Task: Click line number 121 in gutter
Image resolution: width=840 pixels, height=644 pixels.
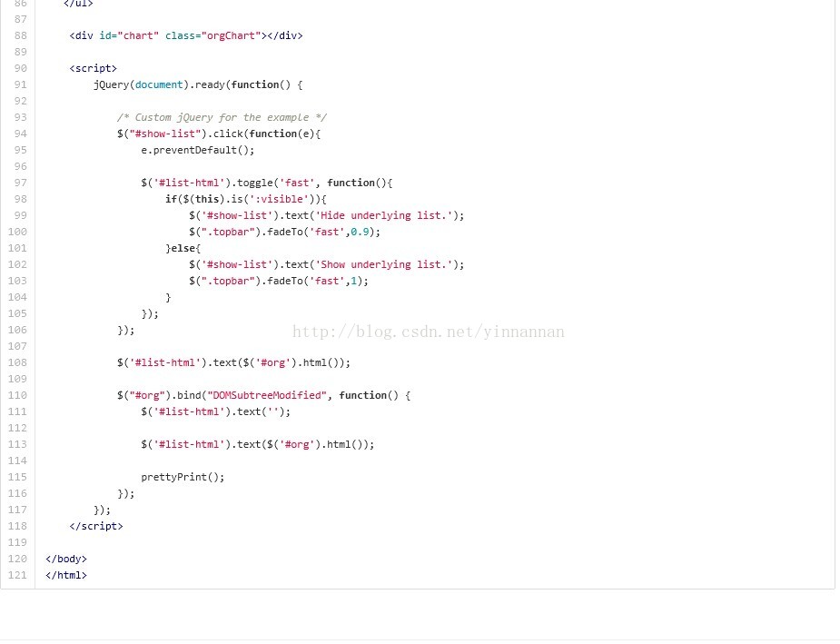Action: click(x=17, y=575)
